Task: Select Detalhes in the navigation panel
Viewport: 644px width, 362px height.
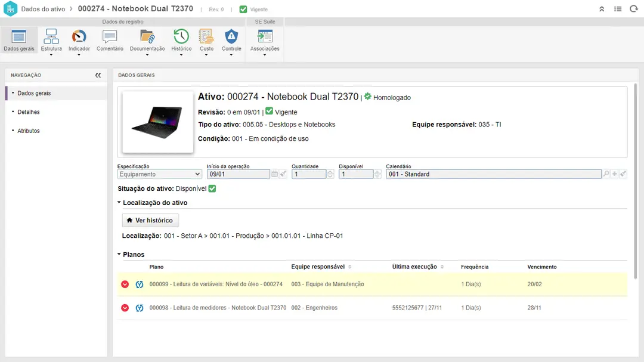Action: point(29,112)
